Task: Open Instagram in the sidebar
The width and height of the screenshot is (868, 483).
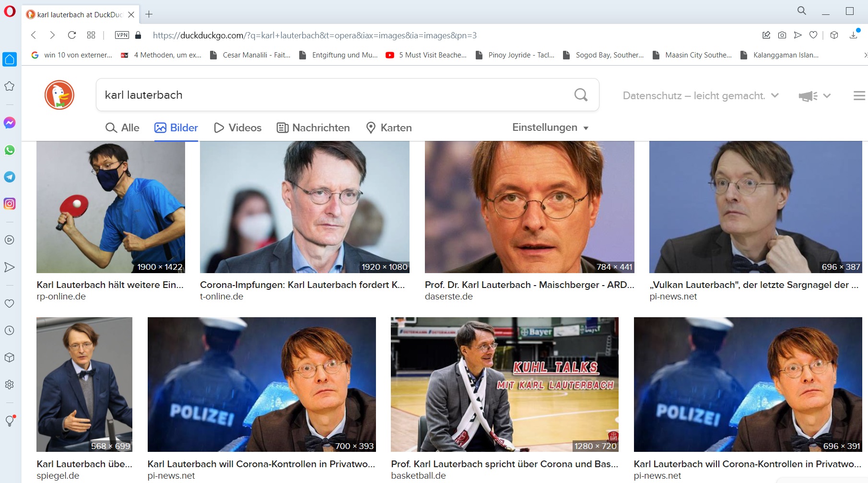Action: tap(10, 204)
